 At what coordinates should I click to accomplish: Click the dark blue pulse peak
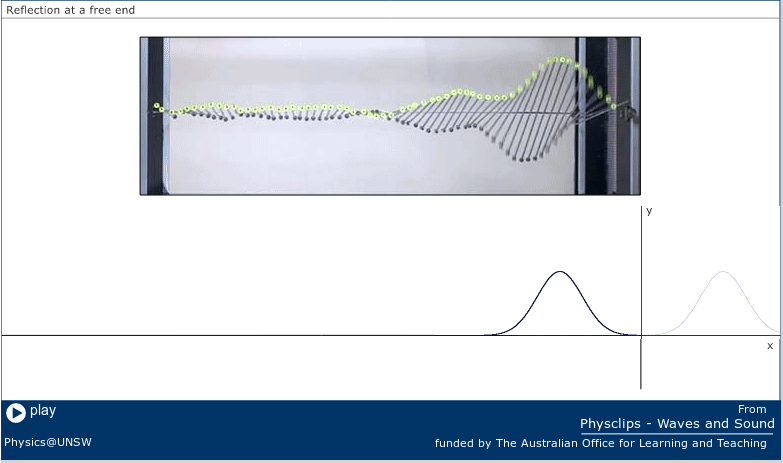(x=560, y=272)
